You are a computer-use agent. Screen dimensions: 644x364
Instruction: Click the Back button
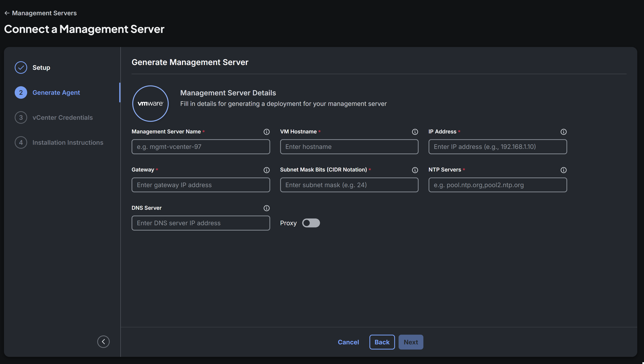[x=382, y=342]
